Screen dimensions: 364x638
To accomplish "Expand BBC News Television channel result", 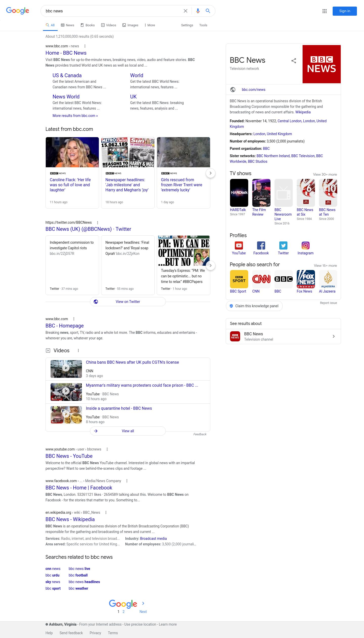I will [x=283, y=337].
